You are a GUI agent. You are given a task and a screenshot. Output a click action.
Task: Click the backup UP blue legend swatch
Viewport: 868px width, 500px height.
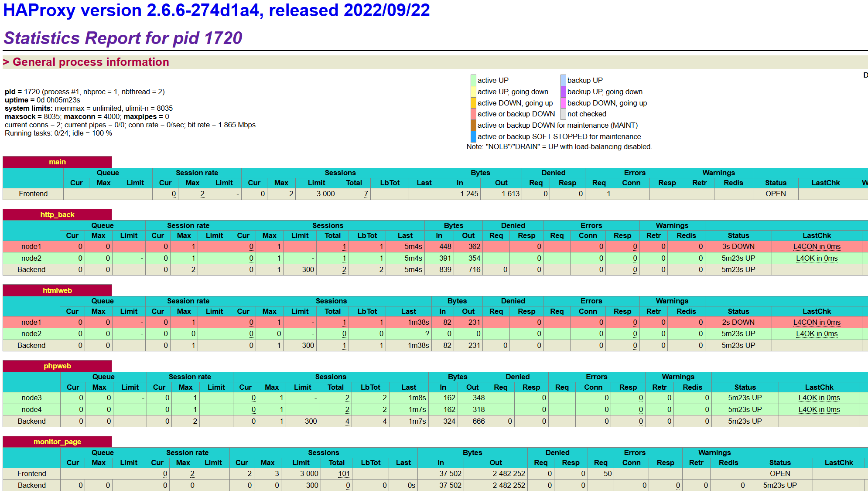click(x=563, y=80)
